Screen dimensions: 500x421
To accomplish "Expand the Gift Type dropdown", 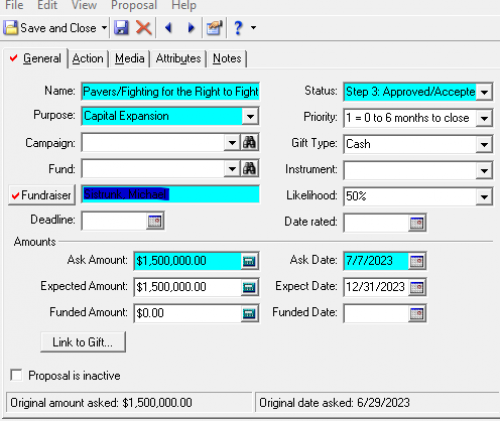I will coord(484,144).
